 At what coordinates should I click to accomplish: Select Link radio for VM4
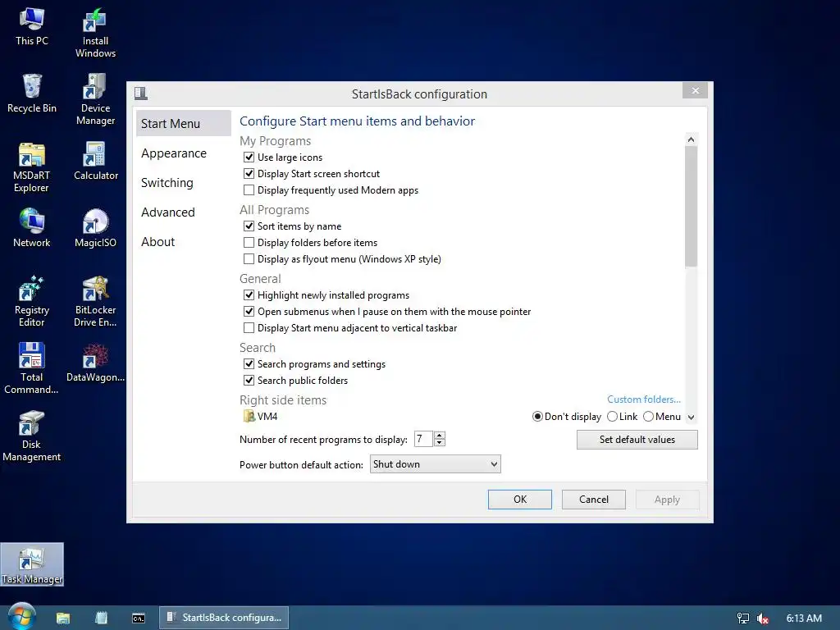612,416
